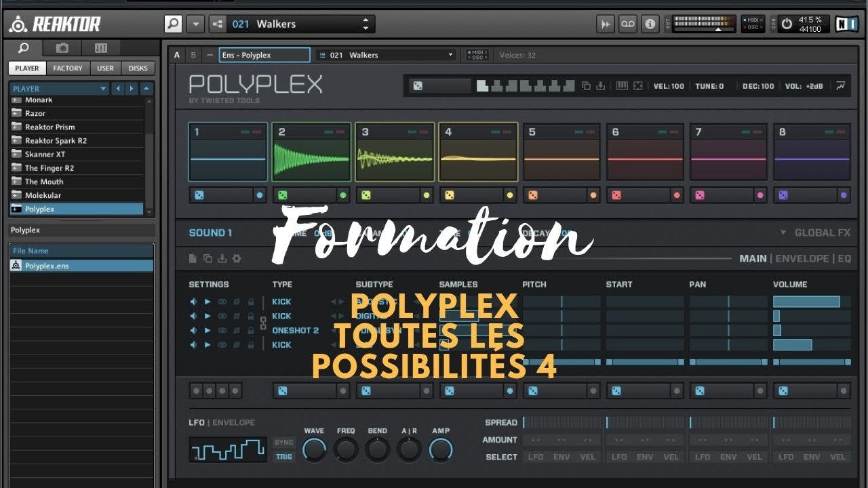
Task: Expand the Monark folder in the browser
Action: pos(17,100)
